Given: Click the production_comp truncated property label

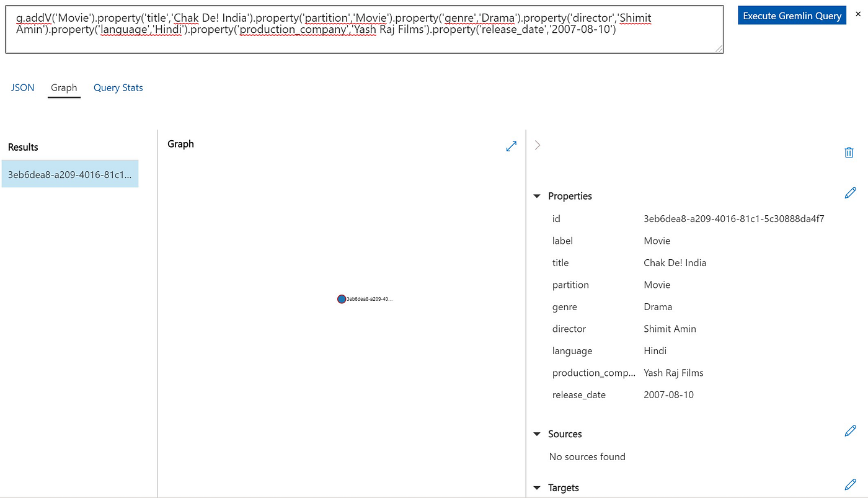Looking at the screenshot, I should tap(593, 372).
